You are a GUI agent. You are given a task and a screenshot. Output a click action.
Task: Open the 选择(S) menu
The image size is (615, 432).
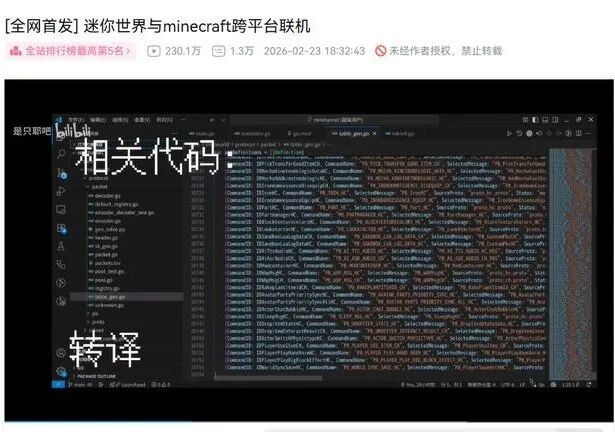pos(120,120)
